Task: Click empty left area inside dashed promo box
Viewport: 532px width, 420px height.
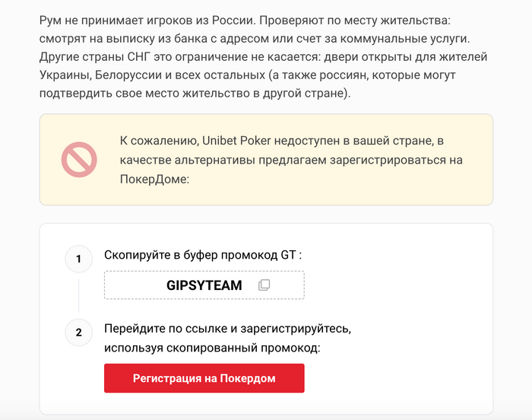Action: [x=134, y=285]
